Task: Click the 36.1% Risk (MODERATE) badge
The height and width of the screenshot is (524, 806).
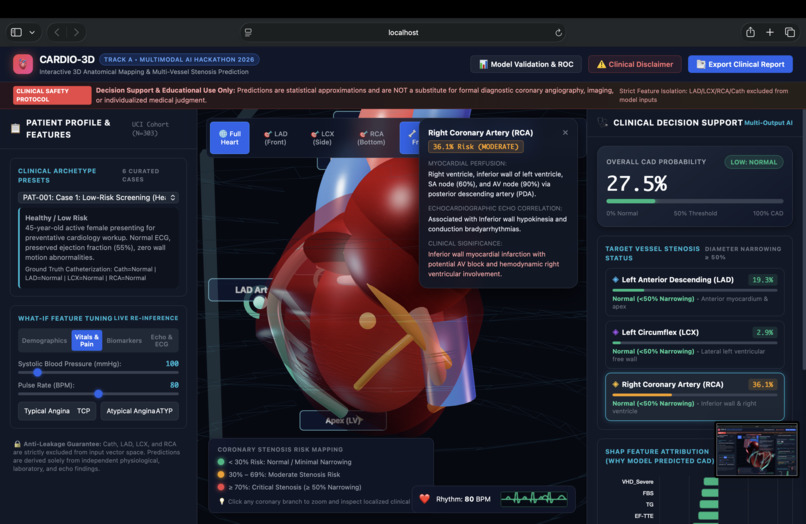Action: click(475, 147)
